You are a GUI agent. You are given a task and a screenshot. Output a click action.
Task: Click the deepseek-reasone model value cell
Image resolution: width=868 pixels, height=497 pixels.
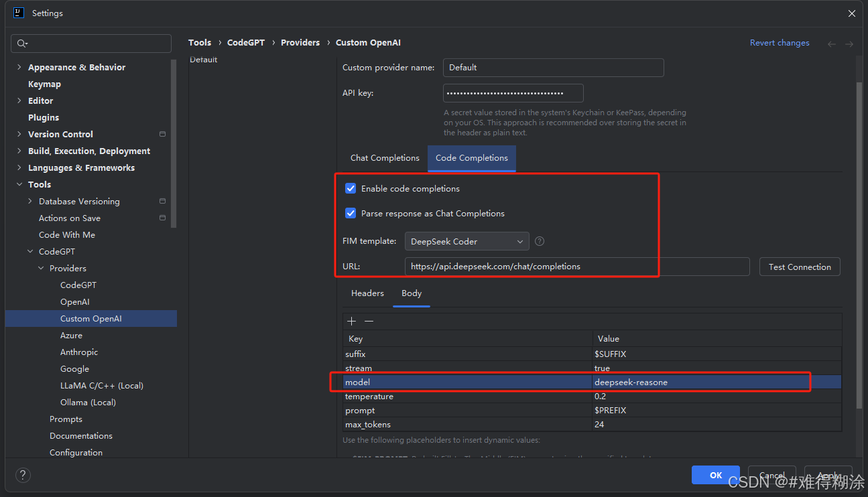[717, 382]
